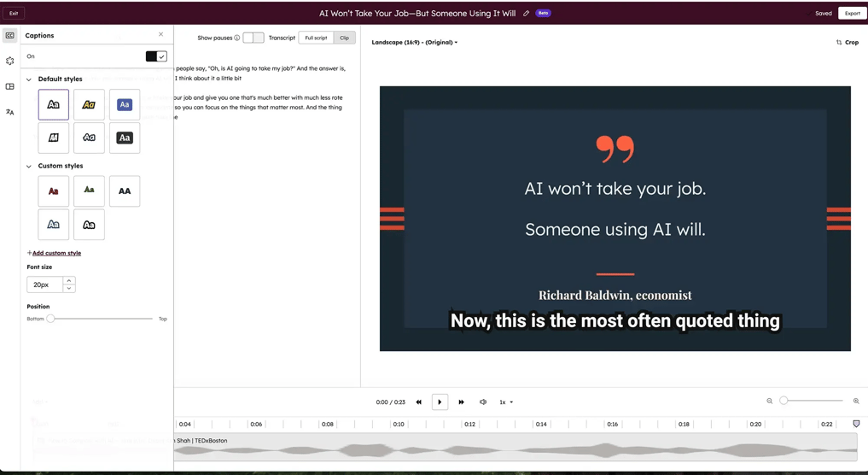
Task: Decrease font size with the down arrow
Action: [69, 288]
